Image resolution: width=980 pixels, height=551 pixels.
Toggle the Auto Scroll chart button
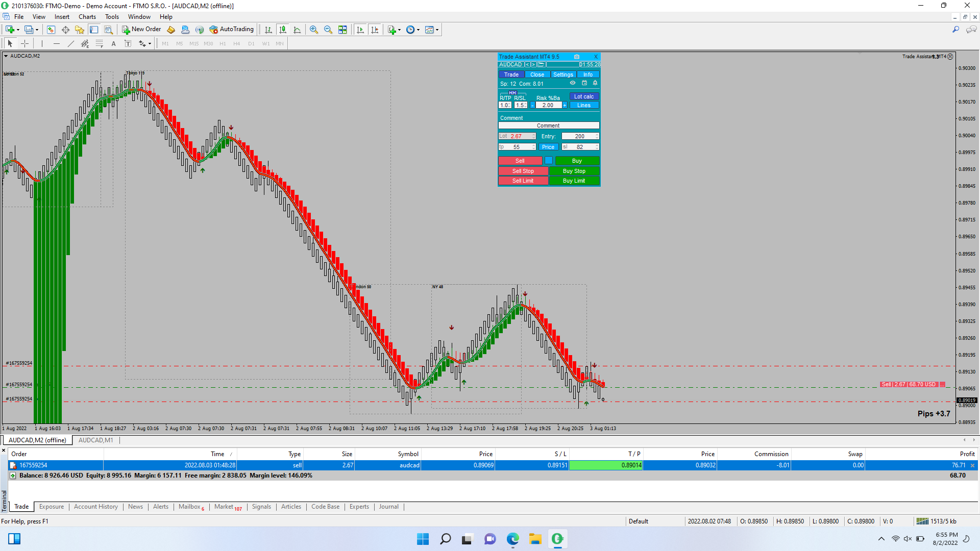(360, 30)
